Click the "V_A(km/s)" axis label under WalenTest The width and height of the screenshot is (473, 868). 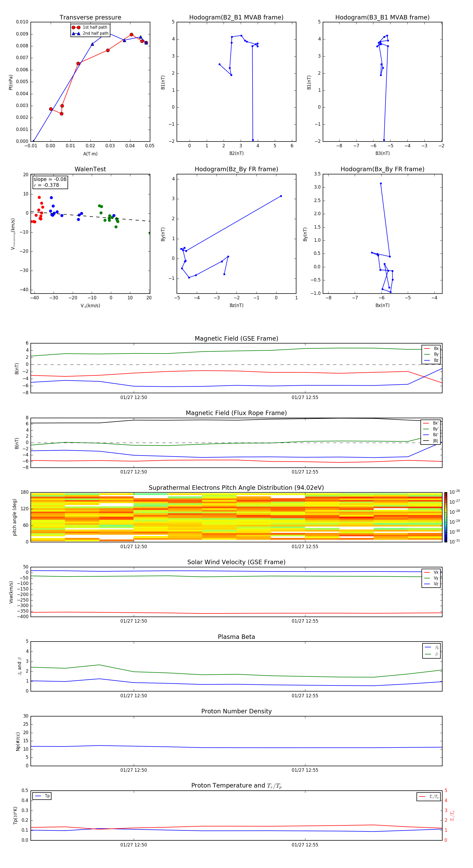[90, 306]
